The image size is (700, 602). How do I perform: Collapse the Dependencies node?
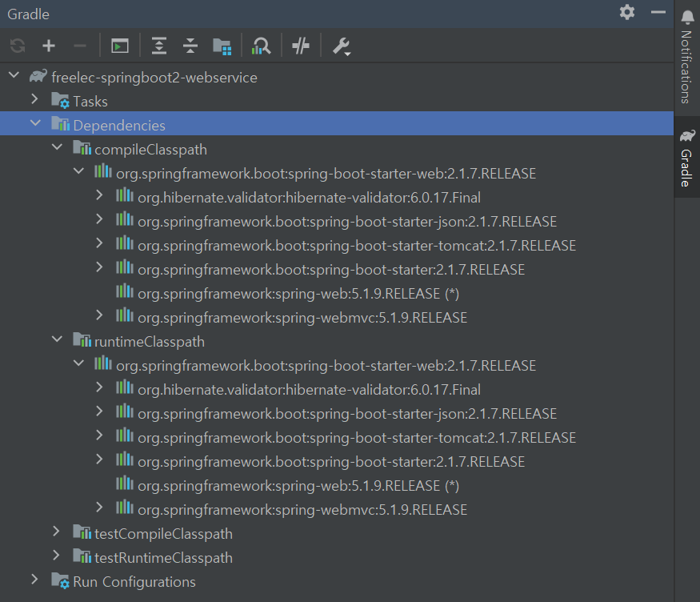[35, 122]
